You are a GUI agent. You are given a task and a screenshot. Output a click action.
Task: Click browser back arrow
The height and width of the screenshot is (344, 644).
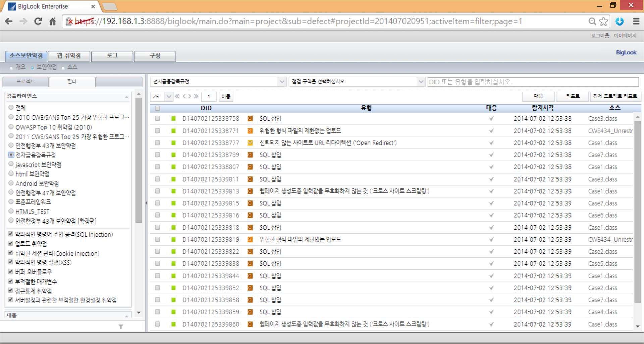(9, 21)
